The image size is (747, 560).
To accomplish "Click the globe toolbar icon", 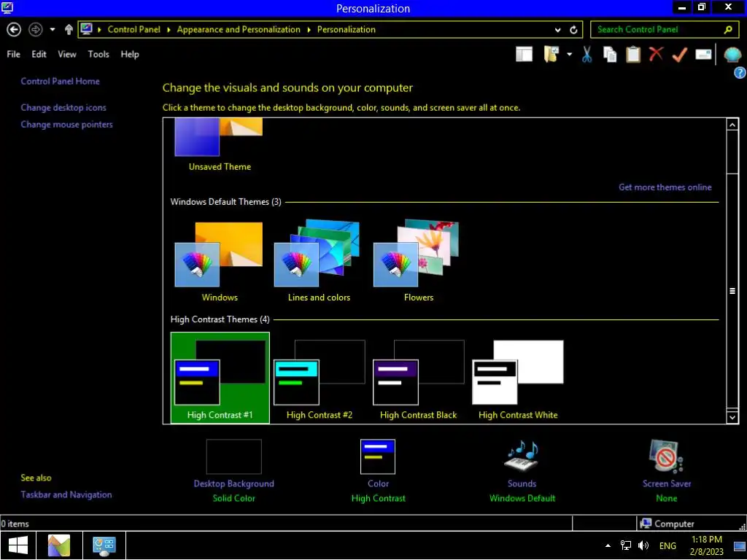I will click(732, 54).
